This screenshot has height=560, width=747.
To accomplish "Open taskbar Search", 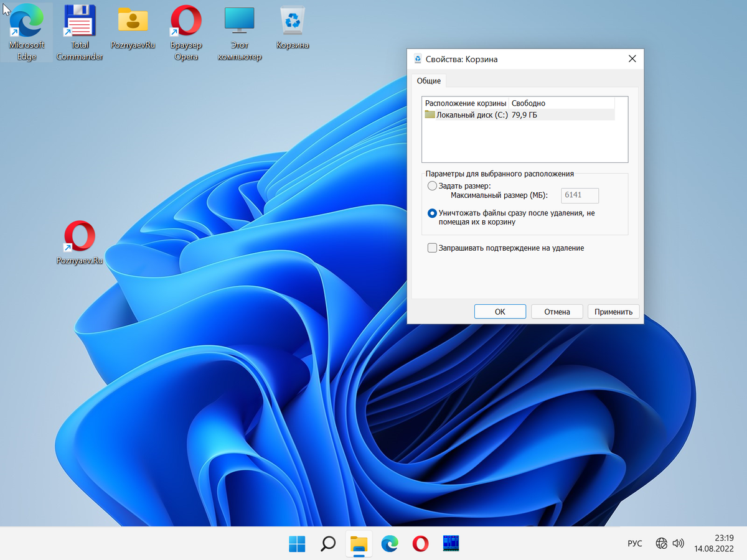I will click(328, 544).
